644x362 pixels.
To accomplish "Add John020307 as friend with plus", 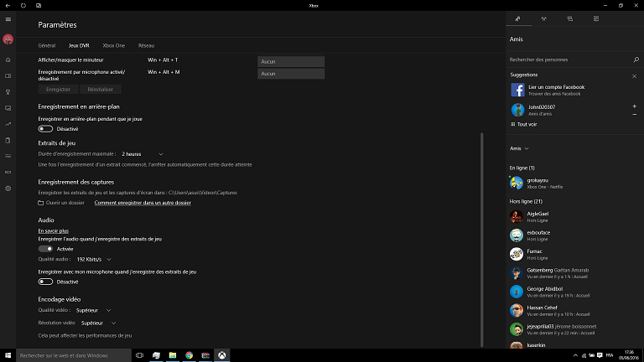I will pos(635,106).
